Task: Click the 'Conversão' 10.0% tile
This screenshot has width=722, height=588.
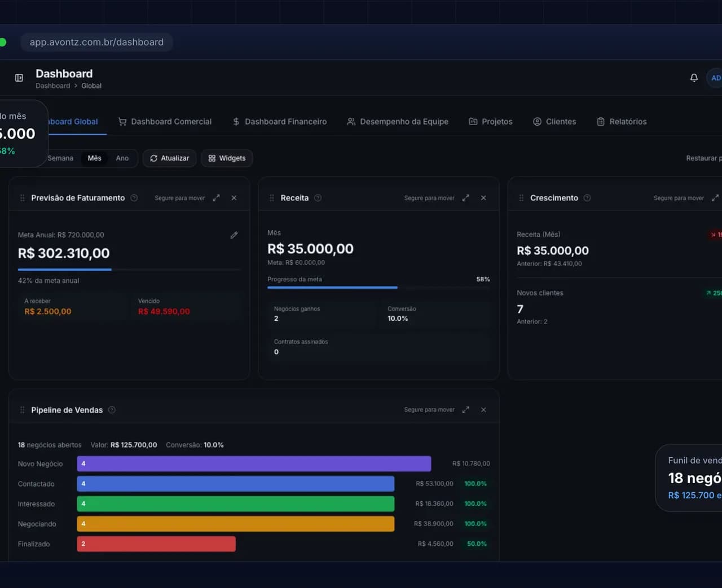Action: pyautogui.click(x=435, y=314)
